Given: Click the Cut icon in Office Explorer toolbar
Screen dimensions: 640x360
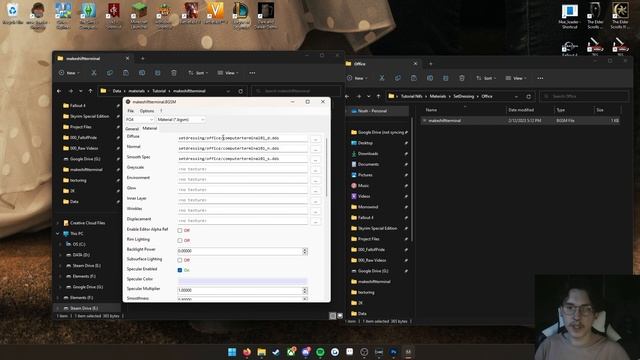Looking at the screenshot, I should pos(382,78).
